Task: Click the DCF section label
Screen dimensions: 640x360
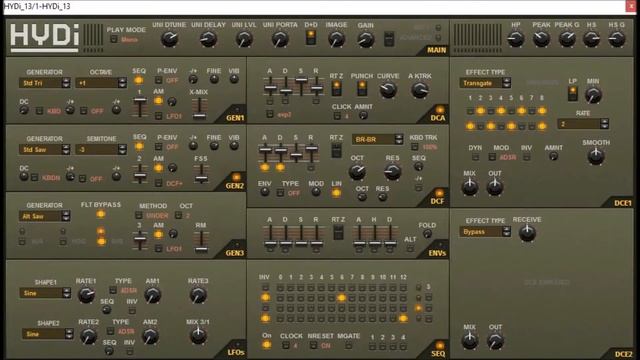Action: point(438,201)
